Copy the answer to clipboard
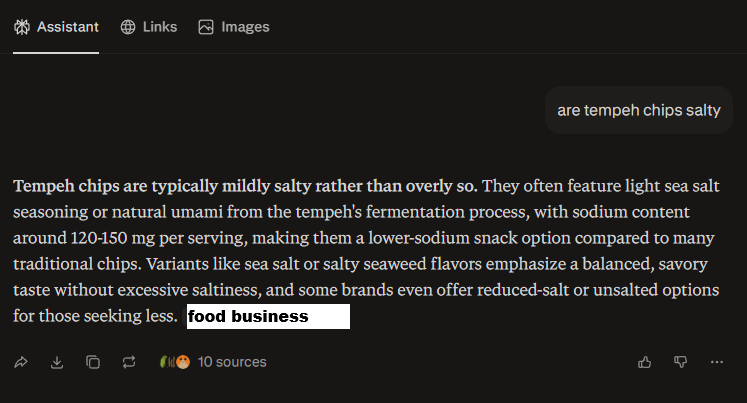This screenshot has height=403, width=747. (x=93, y=362)
